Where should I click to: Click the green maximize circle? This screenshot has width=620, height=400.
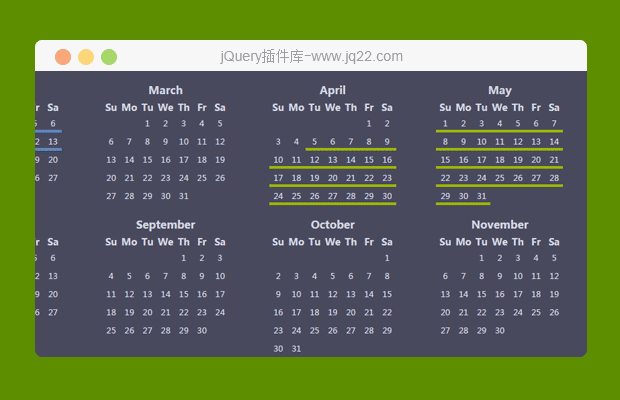109,57
